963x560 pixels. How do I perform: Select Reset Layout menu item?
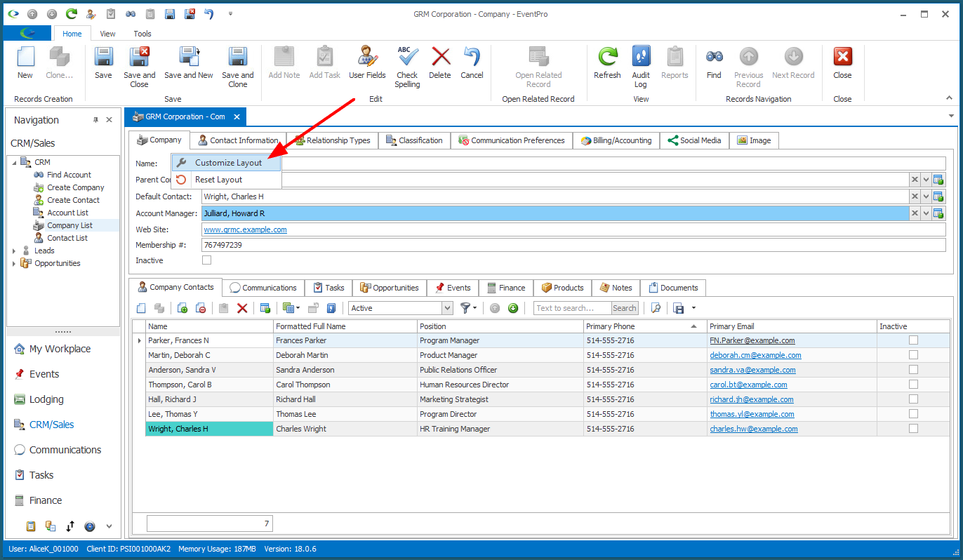tap(226, 180)
